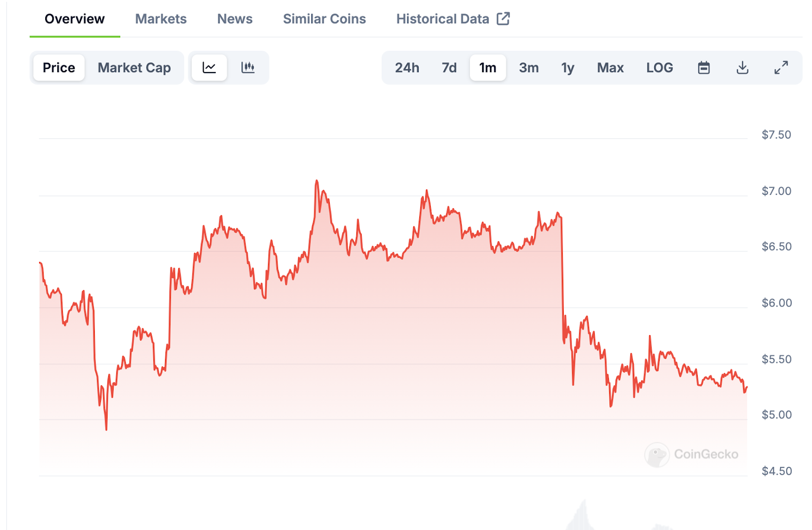Open the Overview tab
Screen dimensions: 812x530
click(x=75, y=19)
